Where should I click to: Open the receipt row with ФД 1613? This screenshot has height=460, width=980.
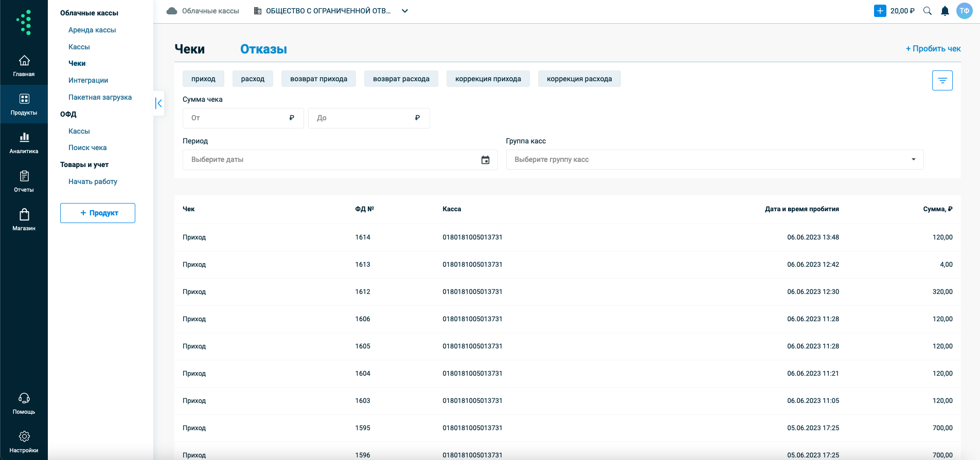pos(567,265)
